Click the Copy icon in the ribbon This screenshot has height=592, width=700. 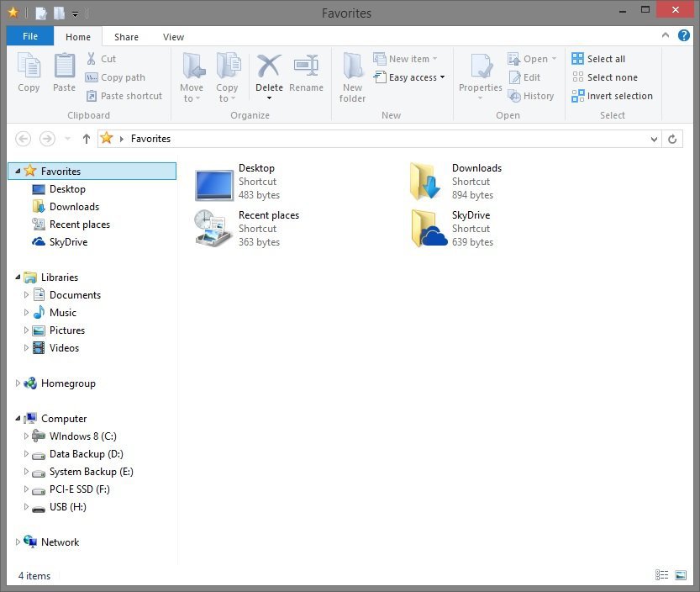click(x=29, y=72)
